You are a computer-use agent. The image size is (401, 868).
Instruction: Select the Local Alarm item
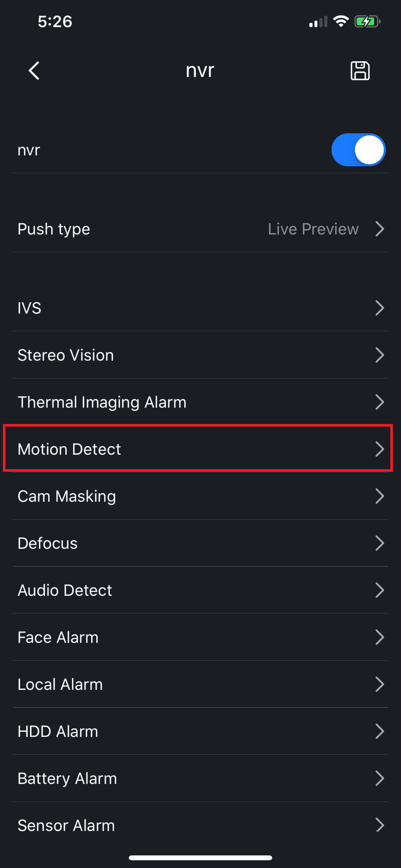200,684
